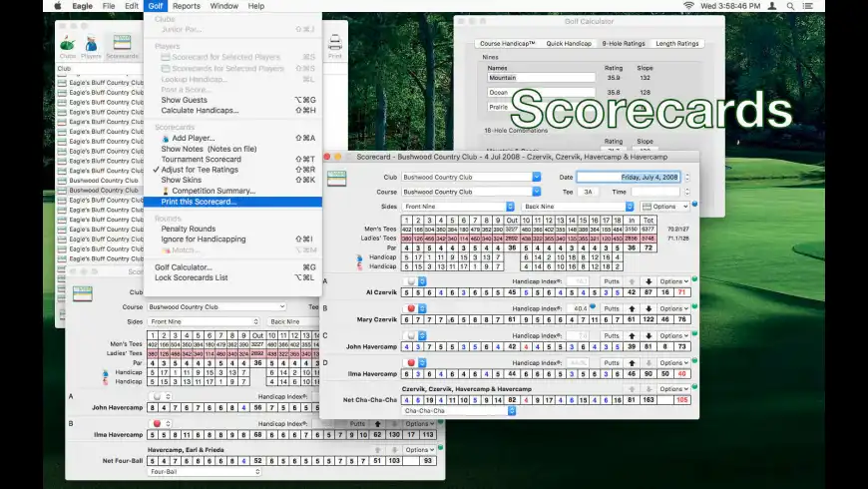Open the Options dropdown for Mary Czervik
Screen dimensions: 868x489
click(673, 308)
